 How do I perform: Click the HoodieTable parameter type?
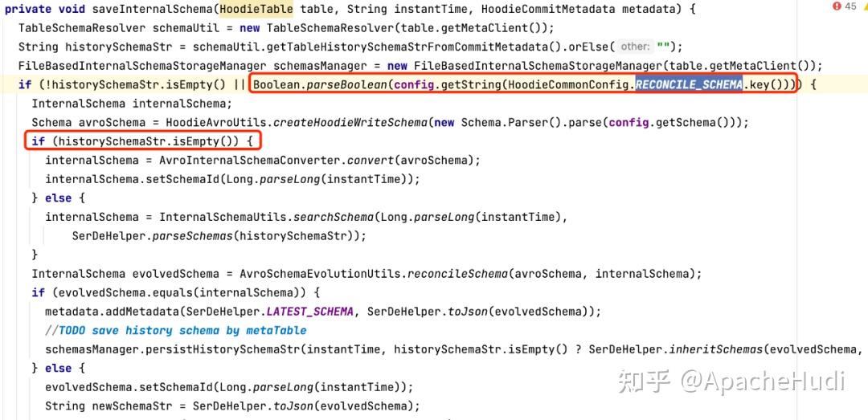(256, 10)
